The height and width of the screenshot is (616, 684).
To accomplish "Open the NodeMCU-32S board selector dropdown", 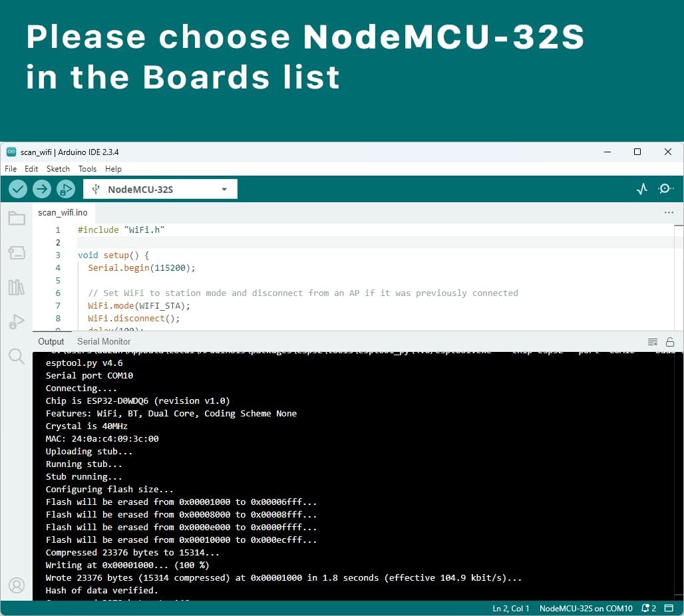I will click(x=160, y=190).
